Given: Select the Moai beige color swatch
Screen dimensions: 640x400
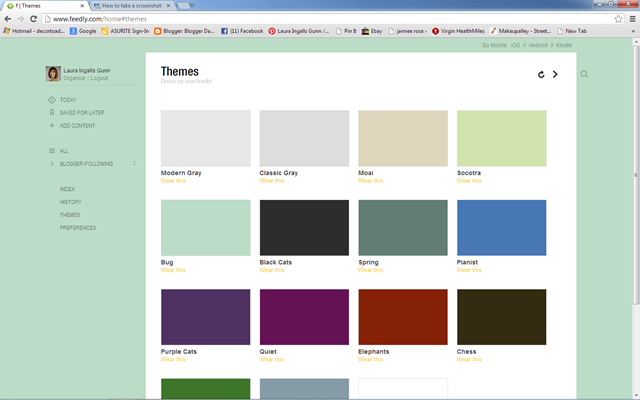Looking at the screenshot, I should pos(403,138).
